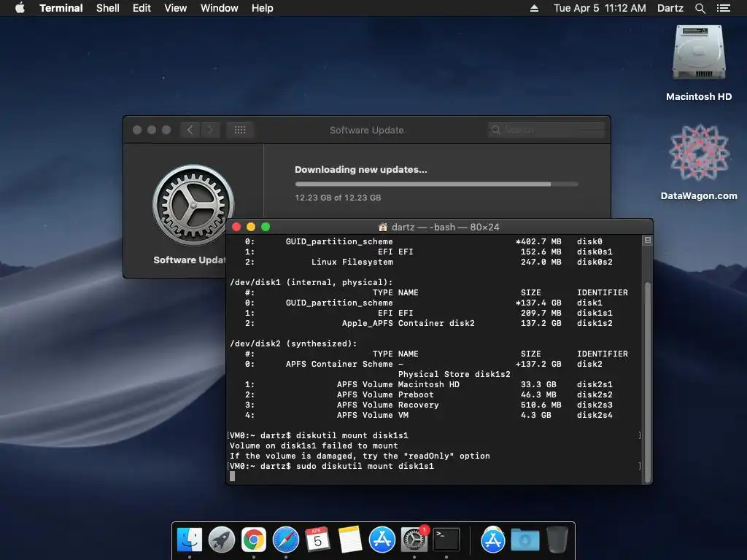Open Safari compass icon in Dock

pos(286,540)
